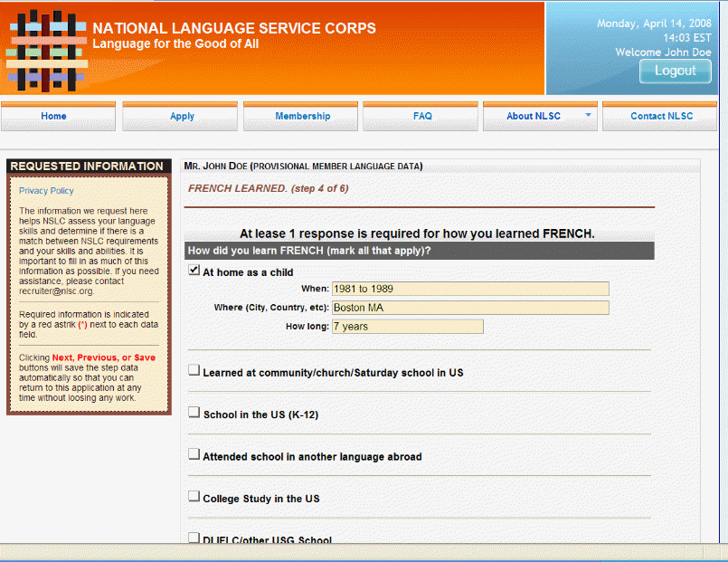Click the FRENCH LEARNED step 4 of 6 heading
728x562 pixels.
(x=269, y=188)
